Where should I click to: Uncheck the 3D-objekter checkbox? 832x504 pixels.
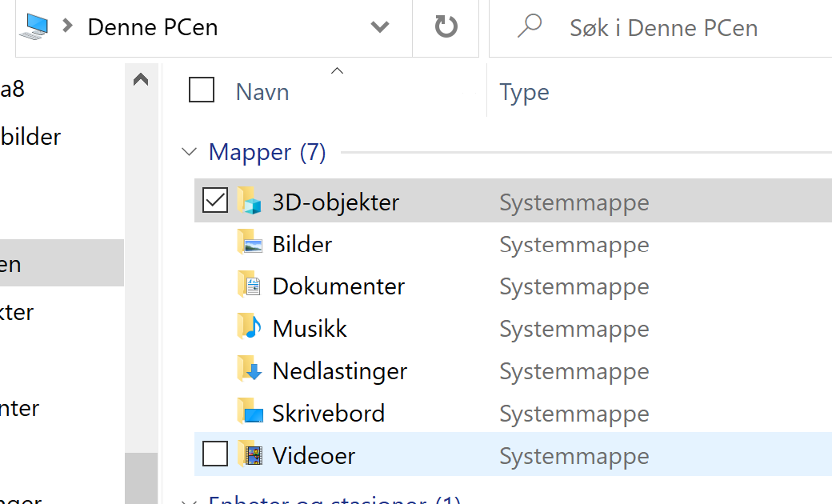214,200
